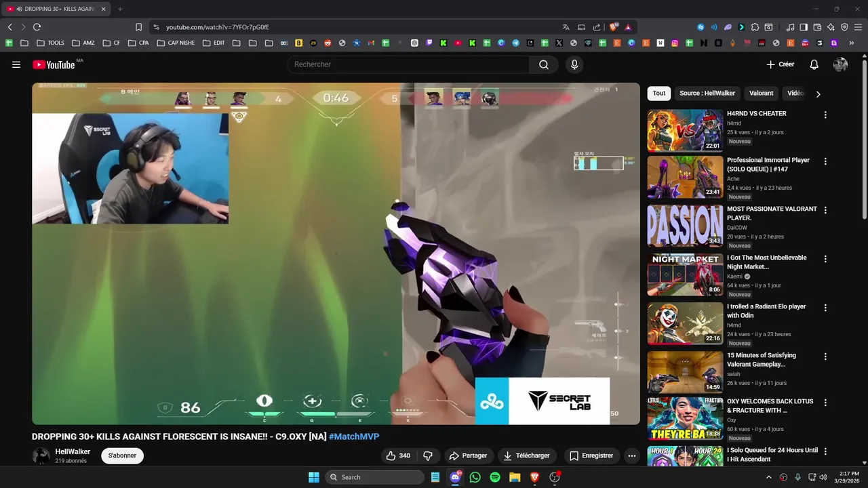Click the magnifier search button

coord(544,64)
